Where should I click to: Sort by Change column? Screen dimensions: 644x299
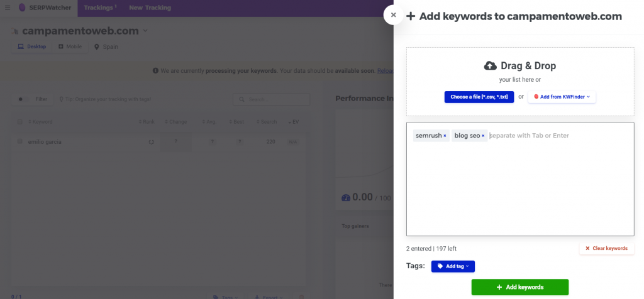click(x=176, y=122)
